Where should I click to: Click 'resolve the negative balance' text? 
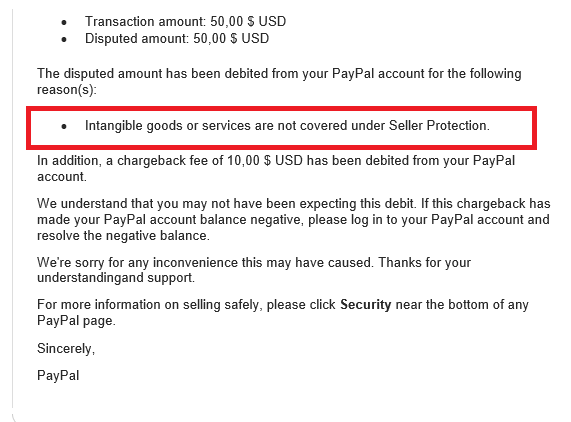[123, 236]
